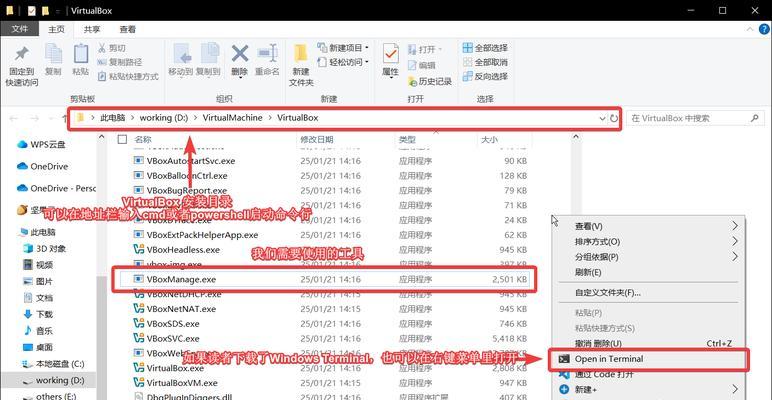Click Select none (全部取消)

pyautogui.click(x=485, y=62)
